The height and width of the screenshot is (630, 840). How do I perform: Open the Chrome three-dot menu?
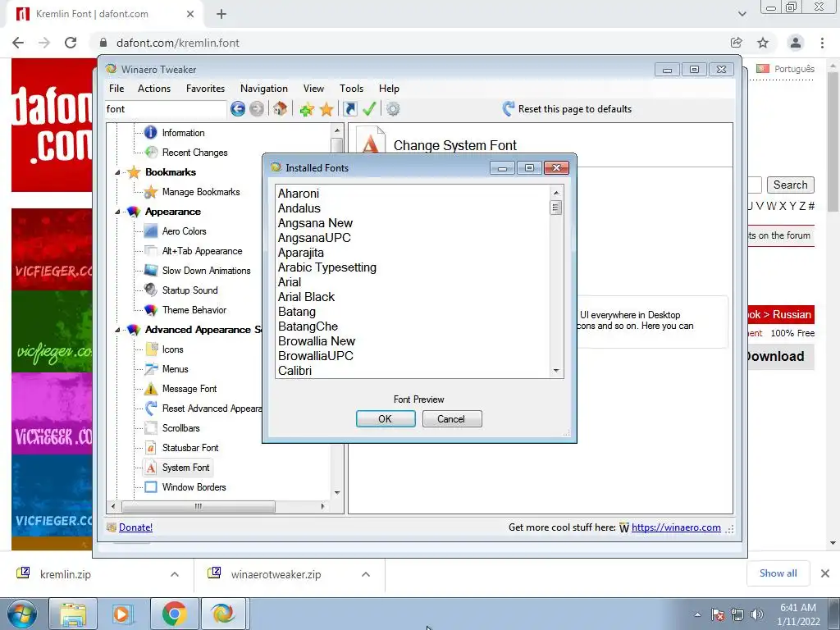pos(822,43)
